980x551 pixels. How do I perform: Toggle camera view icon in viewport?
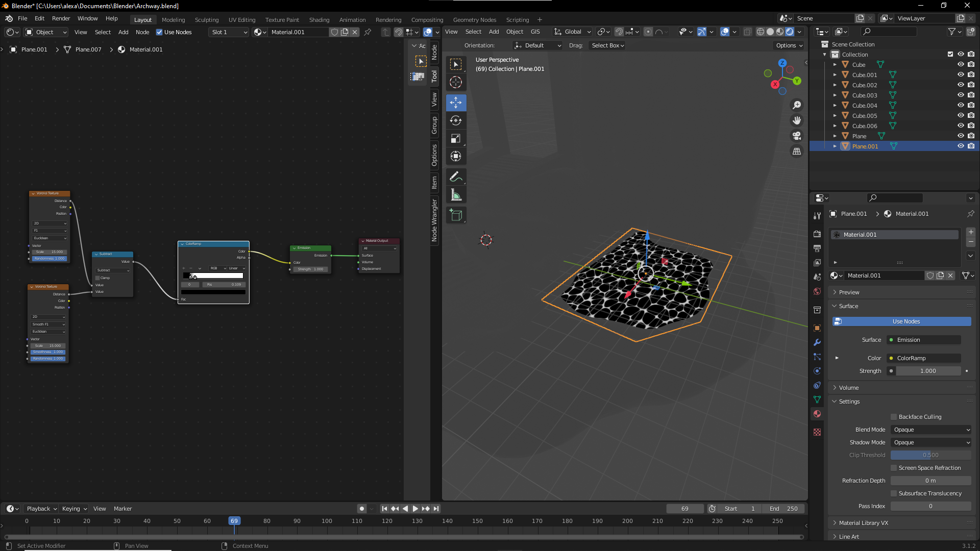click(x=797, y=136)
